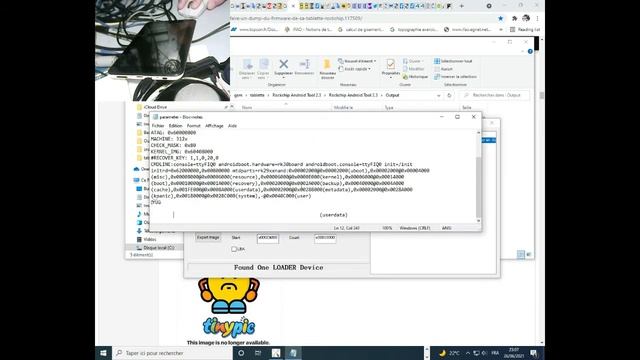Open the Edition menu in Notepad
640x360 pixels.
tap(175, 126)
